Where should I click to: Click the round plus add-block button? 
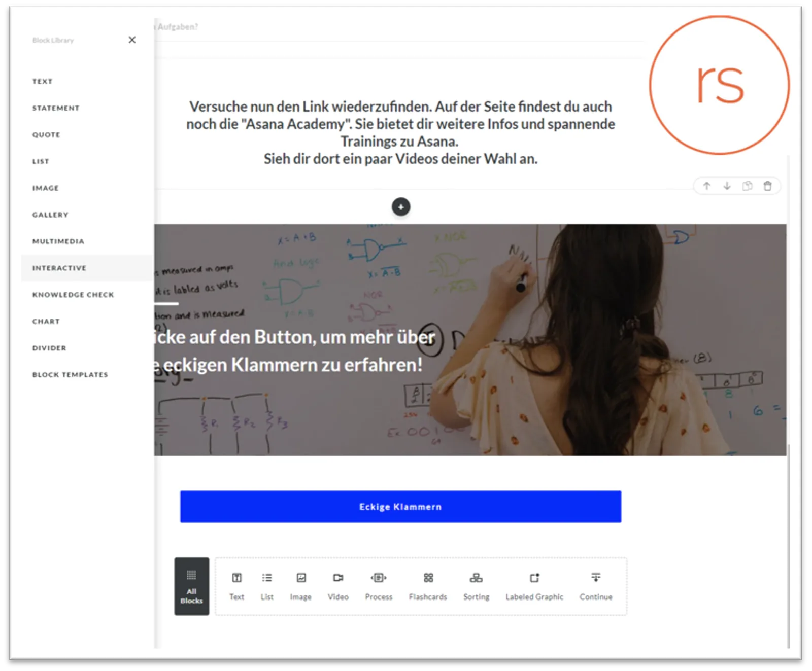coord(401,207)
